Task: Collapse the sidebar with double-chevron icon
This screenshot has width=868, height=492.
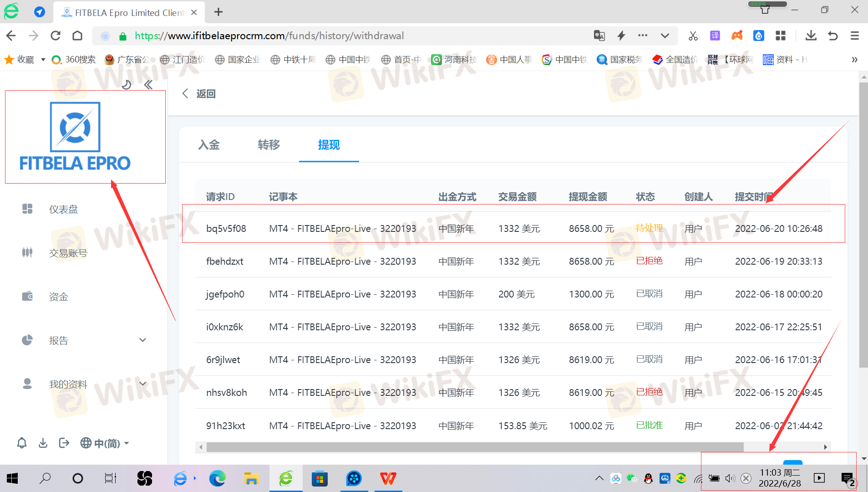Action: (148, 85)
